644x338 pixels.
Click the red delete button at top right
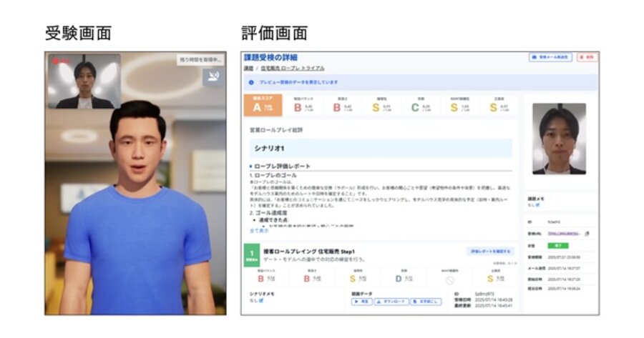pos(587,57)
